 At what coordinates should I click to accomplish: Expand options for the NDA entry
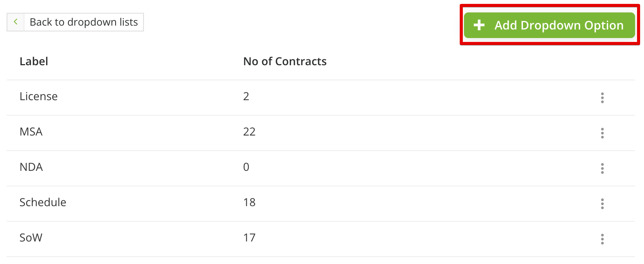pos(602,168)
